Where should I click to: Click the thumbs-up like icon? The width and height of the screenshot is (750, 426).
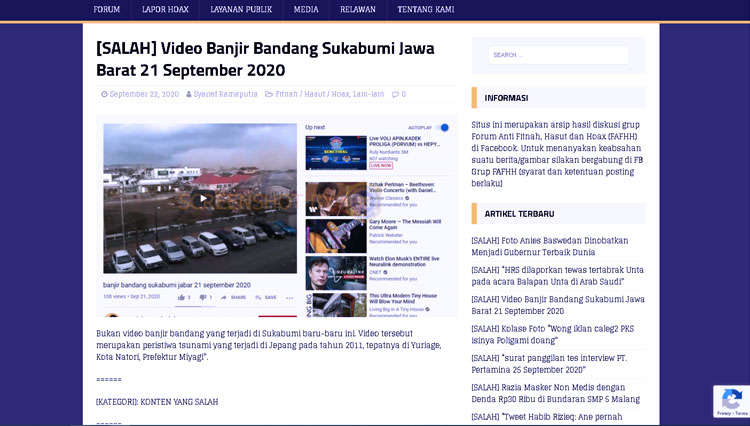181,297
